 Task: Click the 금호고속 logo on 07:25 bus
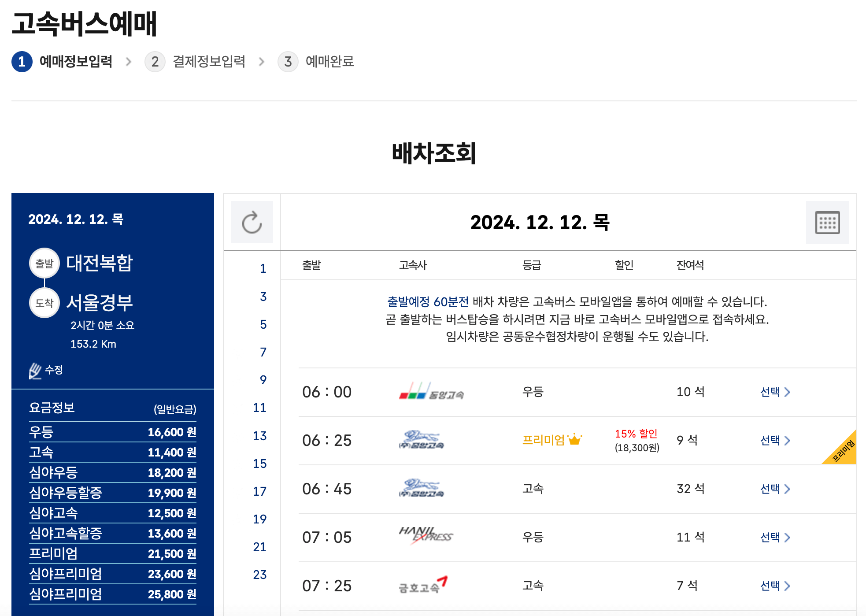click(423, 585)
